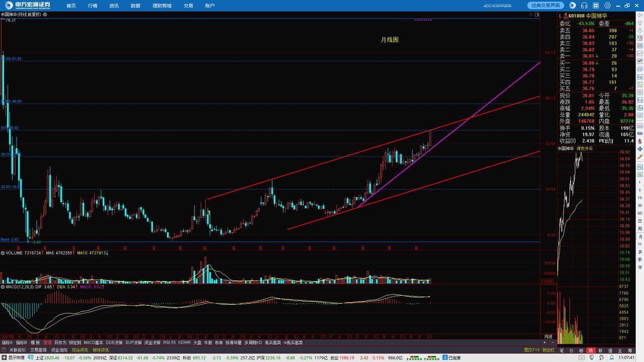Select 势 tab under intraday chart
This screenshot has height=362, width=644.
[x=591, y=350]
